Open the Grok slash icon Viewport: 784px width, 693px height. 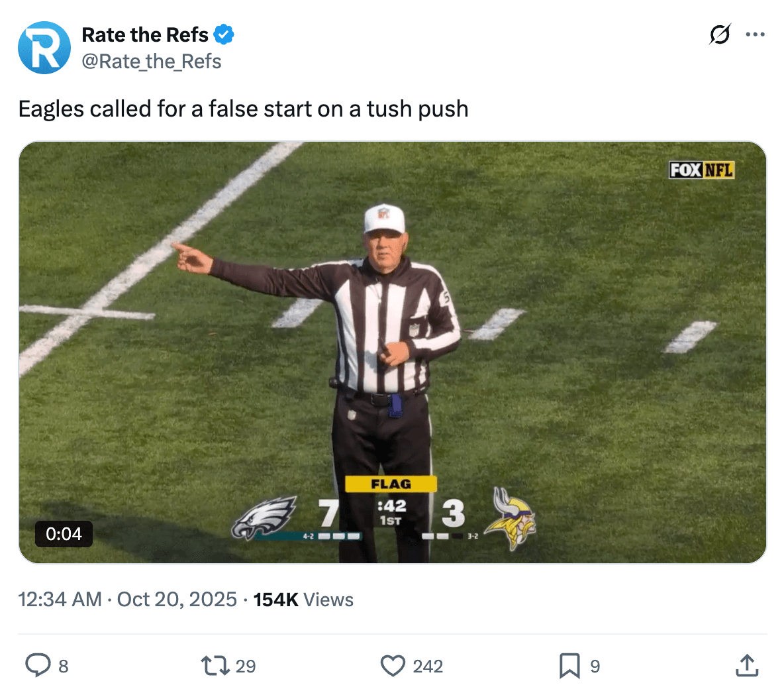(x=720, y=34)
